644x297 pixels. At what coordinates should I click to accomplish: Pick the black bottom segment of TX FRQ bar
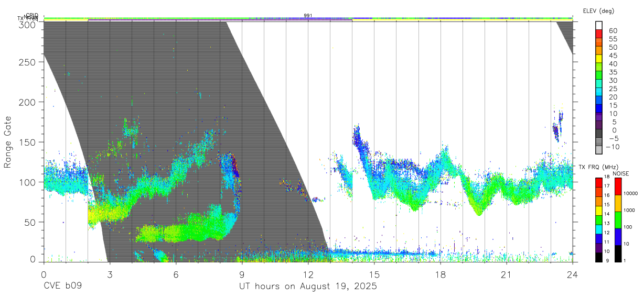coord(599,257)
